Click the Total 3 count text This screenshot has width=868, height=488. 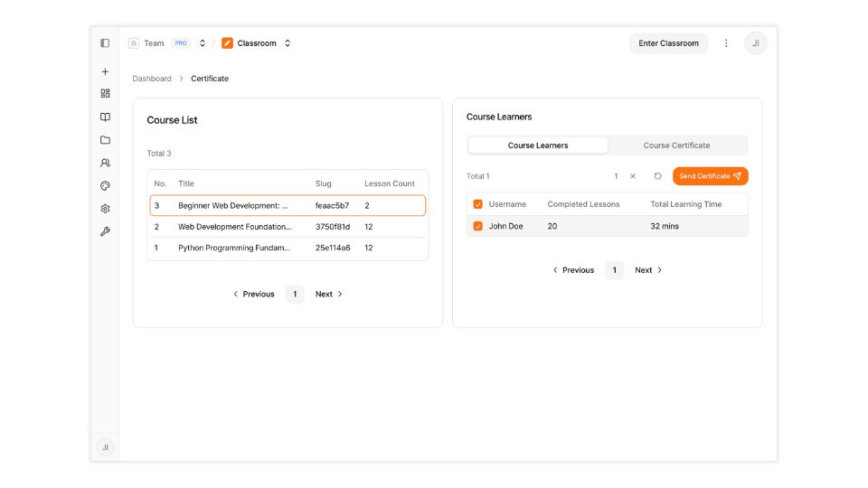click(x=159, y=154)
